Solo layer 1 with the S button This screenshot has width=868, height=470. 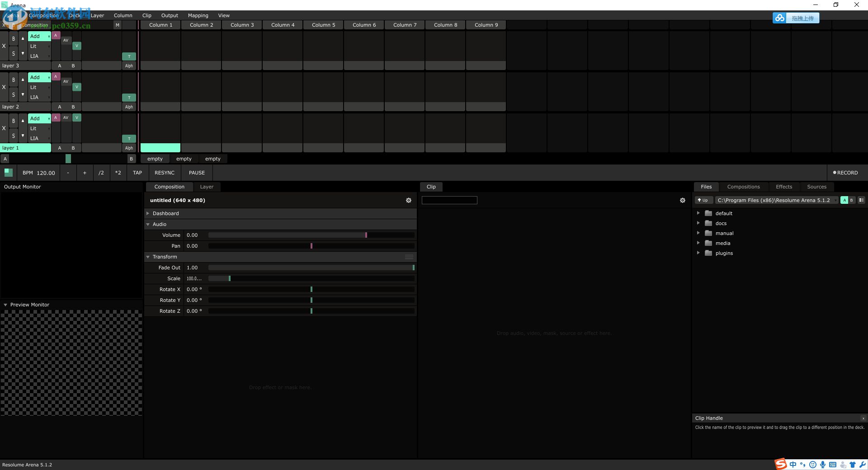pos(13,136)
